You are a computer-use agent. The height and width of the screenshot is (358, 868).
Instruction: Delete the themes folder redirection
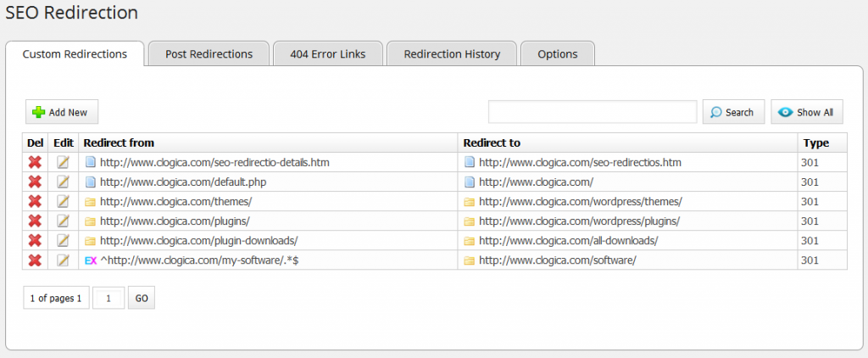click(x=35, y=202)
